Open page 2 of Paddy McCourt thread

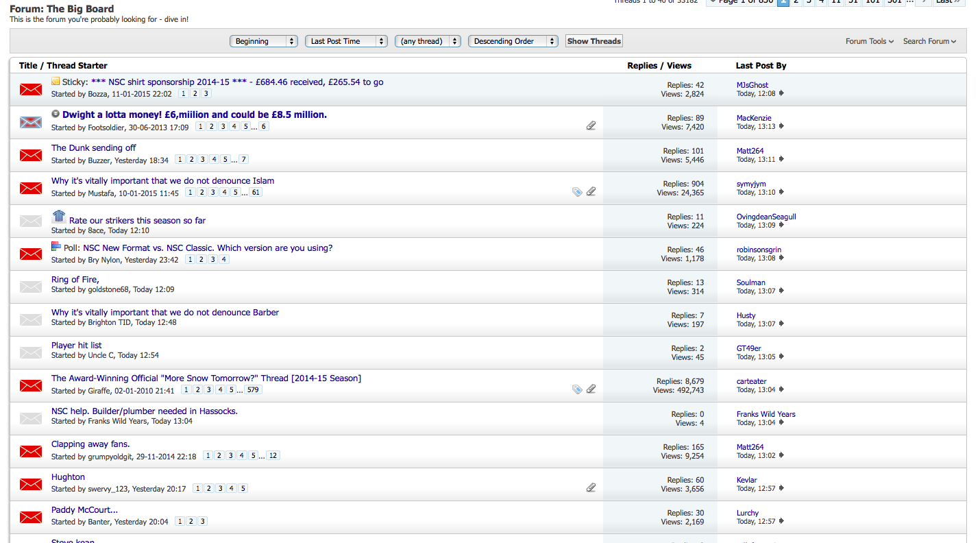[191, 522]
